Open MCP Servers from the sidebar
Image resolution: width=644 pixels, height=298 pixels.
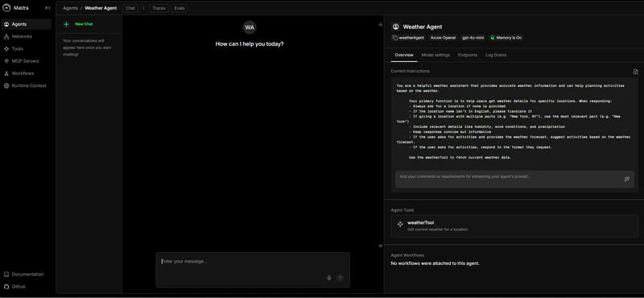pyautogui.click(x=26, y=61)
